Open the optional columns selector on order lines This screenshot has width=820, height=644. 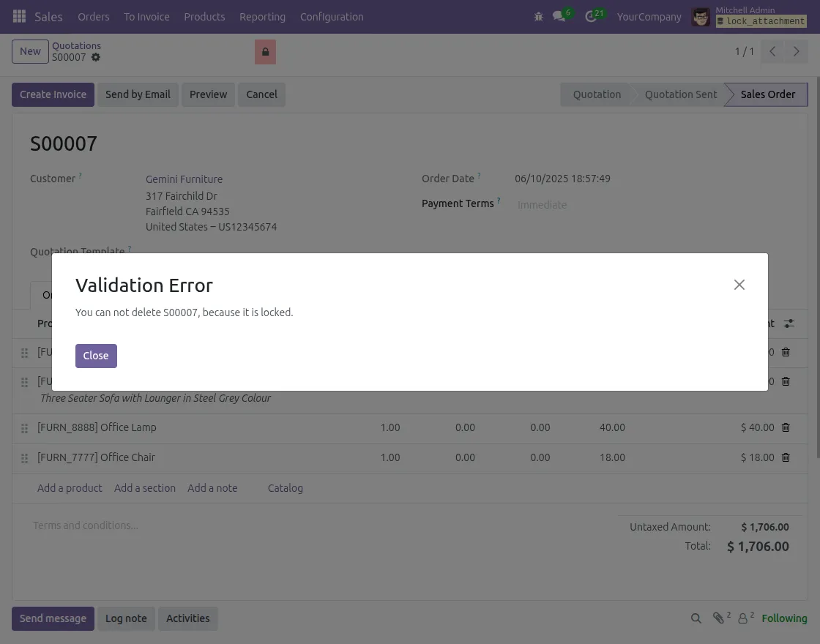click(789, 323)
